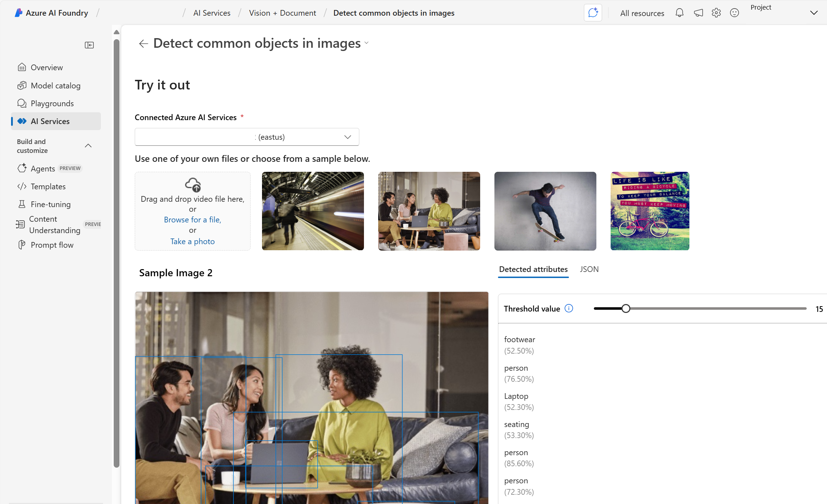
Task: Click the Detect common objects breadcrumb
Action: coord(394,13)
